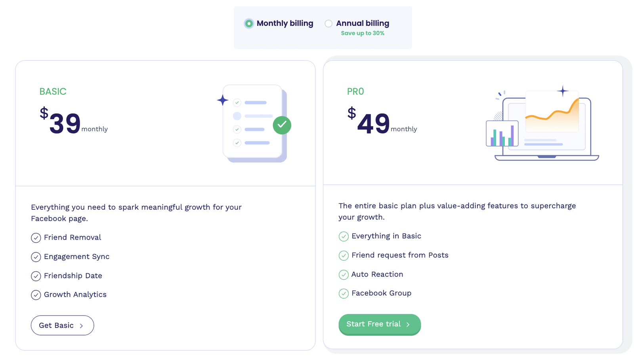This screenshot has height=364, width=634.
Task: Select the Monthly billing radio button
Action: point(249,24)
